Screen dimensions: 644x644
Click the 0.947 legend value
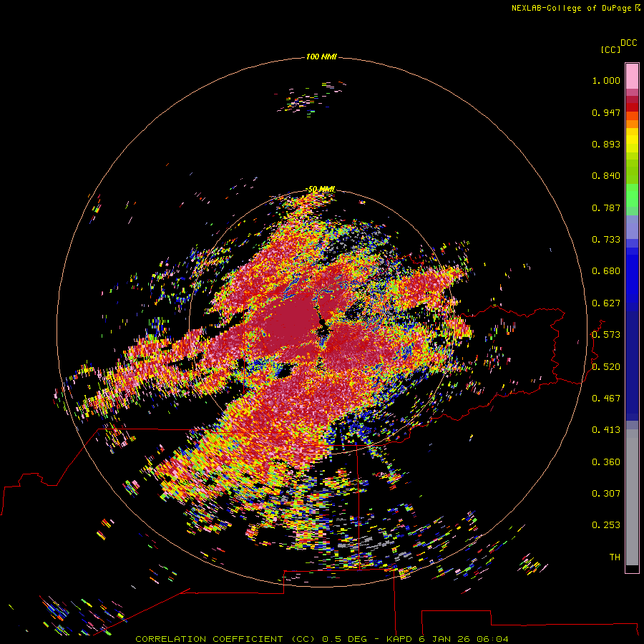click(606, 112)
